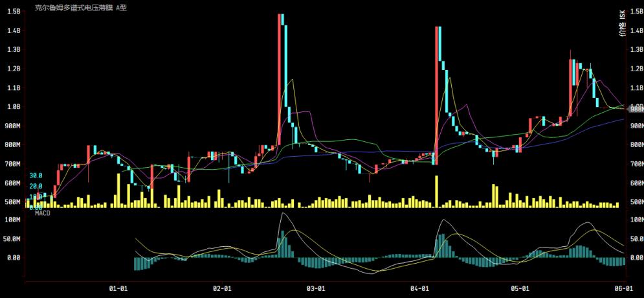The image size is (644, 298).
Task: Select the 50.0M label on the left MACD axis
Action: (12, 239)
